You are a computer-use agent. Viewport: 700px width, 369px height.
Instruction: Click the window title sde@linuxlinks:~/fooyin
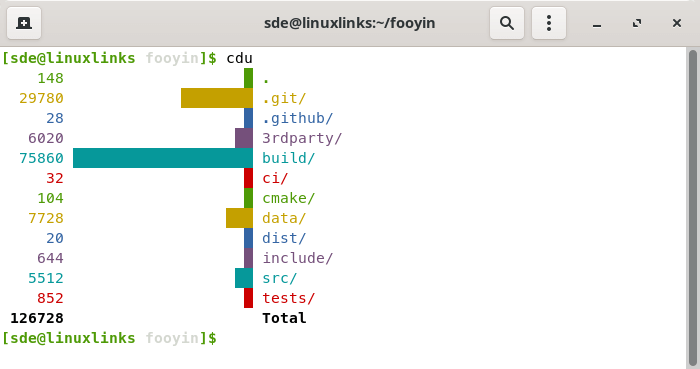pos(349,23)
